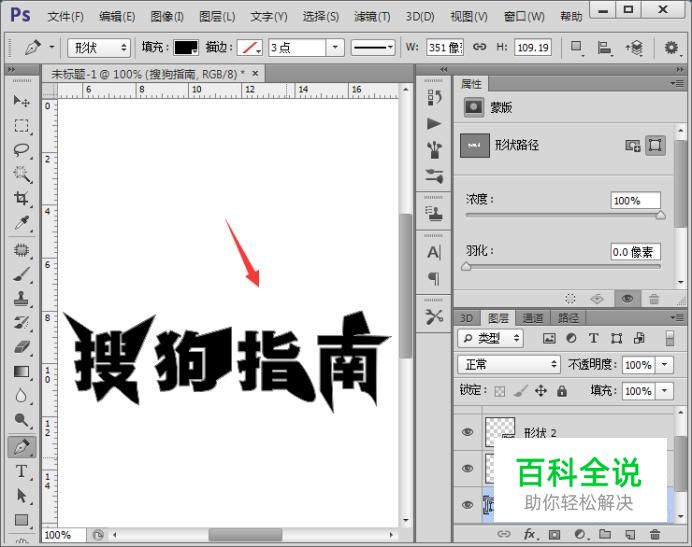This screenshot has height=547, width=692.
Task: Open the Paragraph panel icon
Action: (x=434, y=279)
